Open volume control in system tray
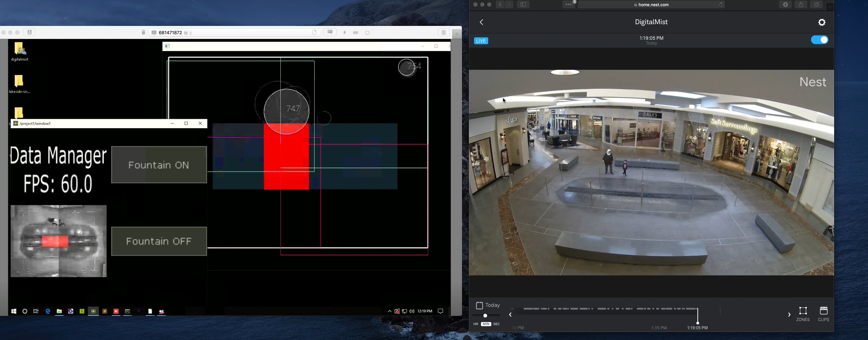This screenshot has width=868, height=340. pyautogui.click(x=412, y=311)
